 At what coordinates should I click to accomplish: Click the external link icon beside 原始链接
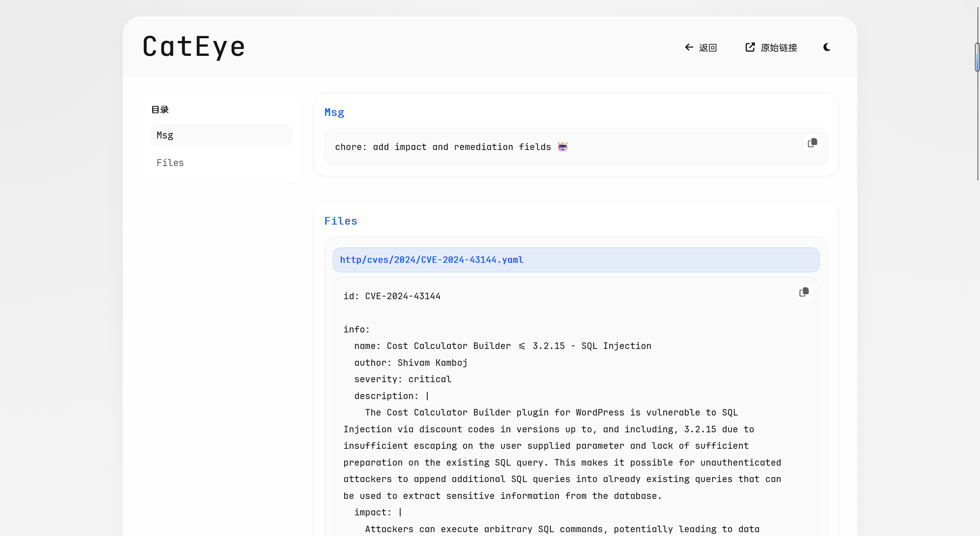[750, 47]
